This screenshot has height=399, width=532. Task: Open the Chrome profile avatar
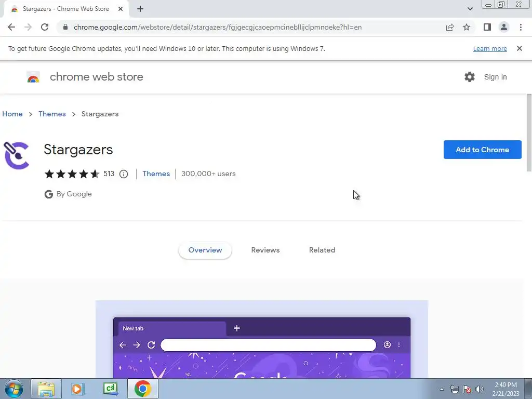tap(504, 27)
